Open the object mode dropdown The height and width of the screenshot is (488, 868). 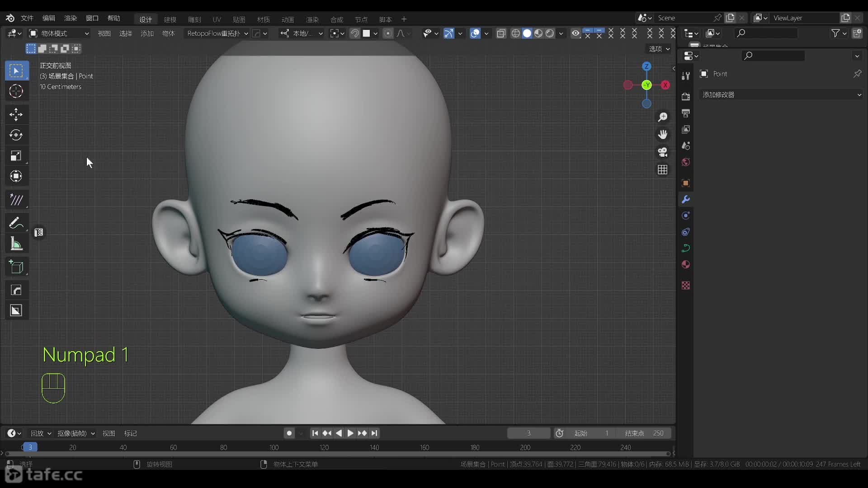pyautogui.click(x=59, y=33)
